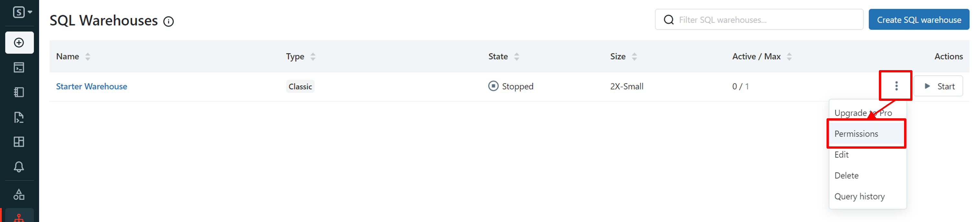Start the Starter Warehouse

coord(938,86)
